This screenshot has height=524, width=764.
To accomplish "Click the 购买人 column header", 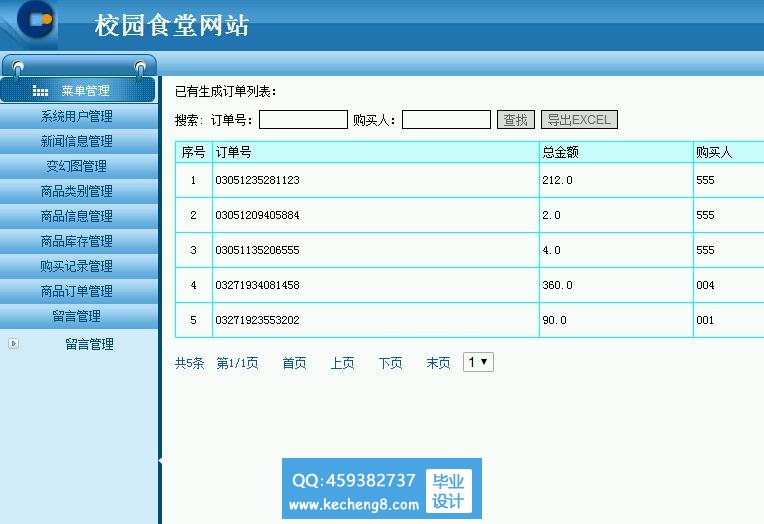I will 729,152.
